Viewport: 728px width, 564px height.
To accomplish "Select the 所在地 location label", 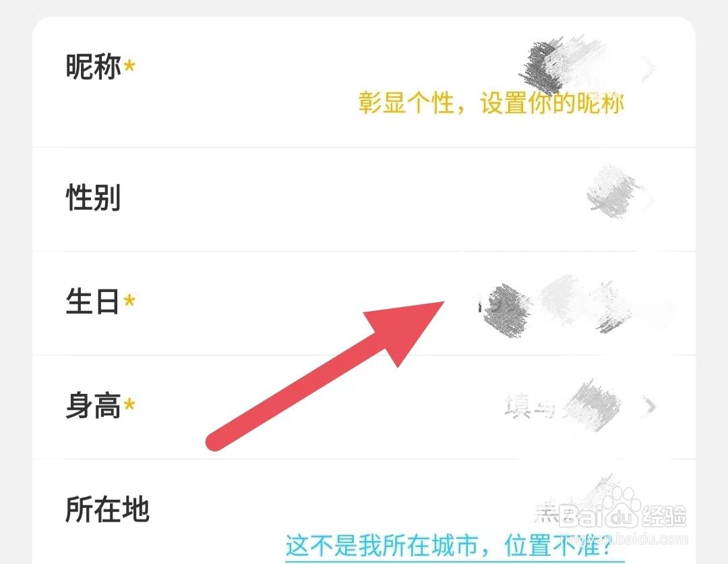I will (107, 509).
